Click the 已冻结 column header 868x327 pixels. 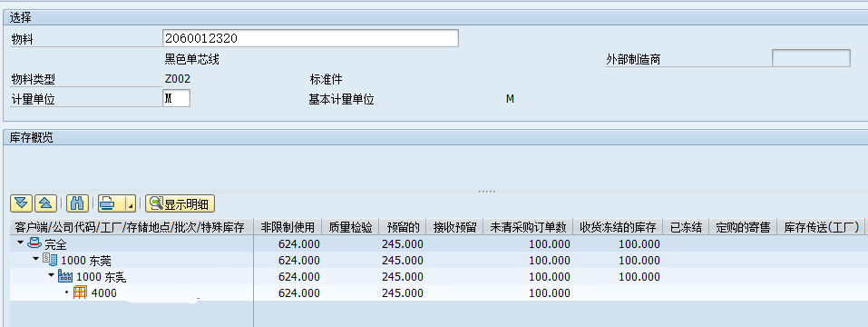[x=686, y=227]
